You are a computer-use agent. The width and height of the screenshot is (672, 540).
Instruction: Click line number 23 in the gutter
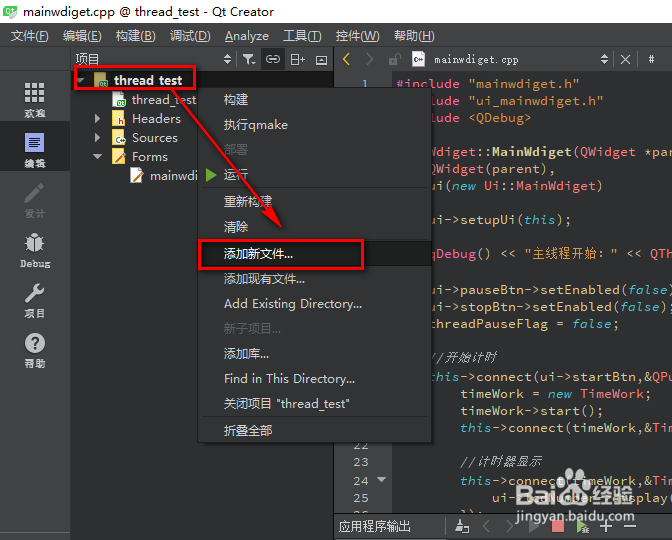click(x=361, y=462)
